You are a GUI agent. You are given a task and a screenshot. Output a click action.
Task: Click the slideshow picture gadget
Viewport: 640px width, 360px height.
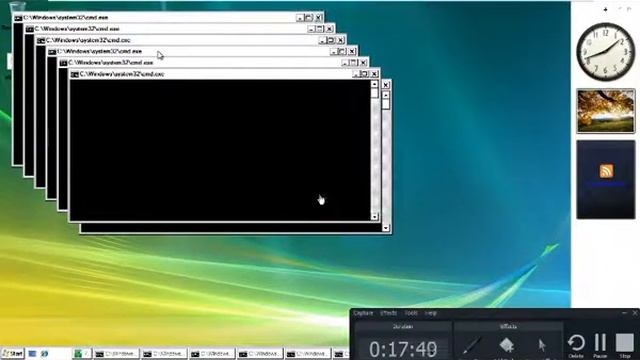pos(606,111)
